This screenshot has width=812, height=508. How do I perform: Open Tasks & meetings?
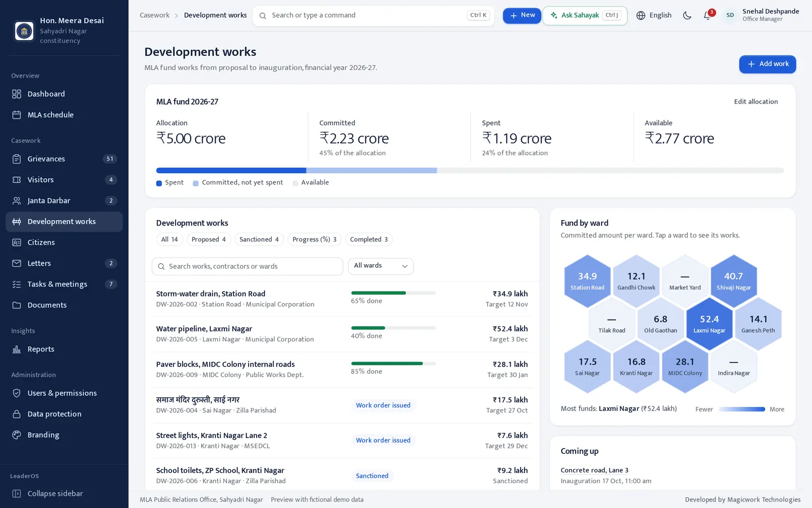tap(64, 284)
